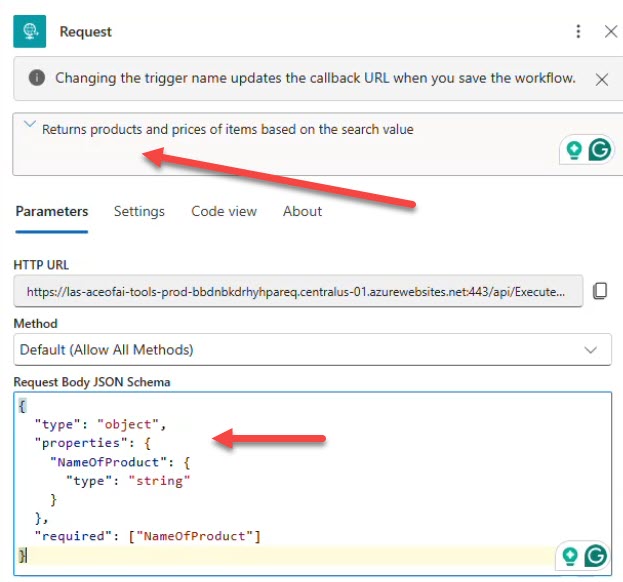Collapse the description chevron
Image resolution: width=623 pixels, height=582 pixels.
point(29,124)
